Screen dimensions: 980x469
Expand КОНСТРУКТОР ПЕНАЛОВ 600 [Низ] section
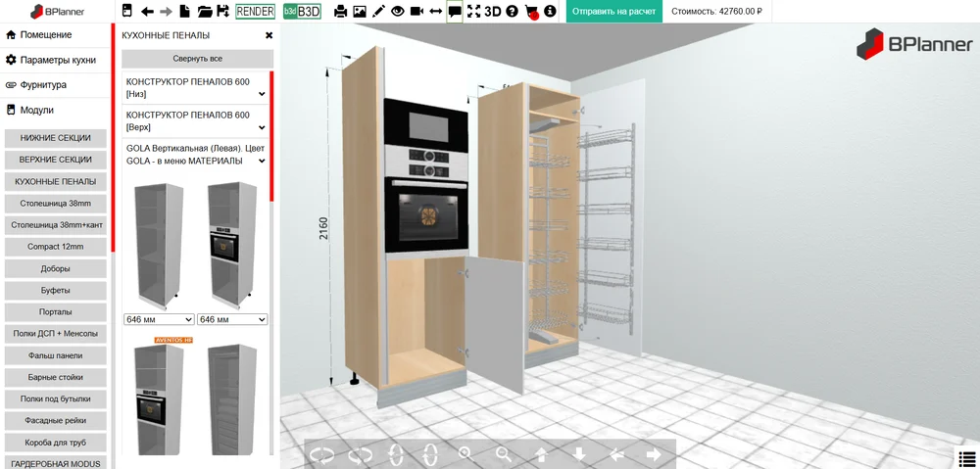point(196,88)
